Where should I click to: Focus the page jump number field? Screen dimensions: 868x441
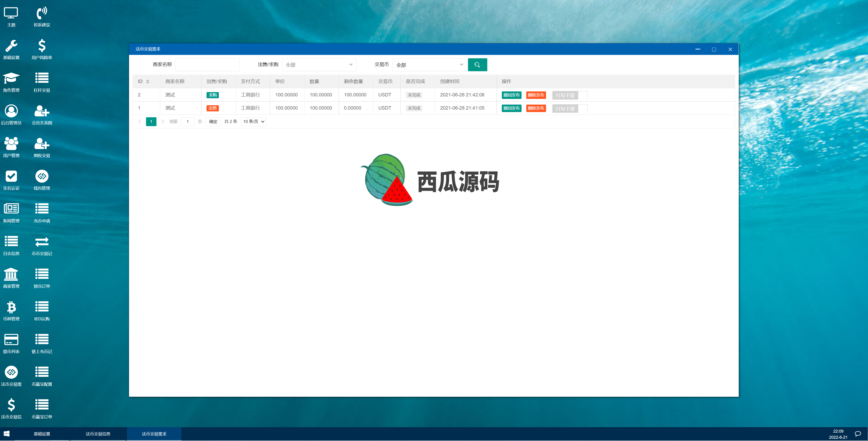tap(188, 122)
